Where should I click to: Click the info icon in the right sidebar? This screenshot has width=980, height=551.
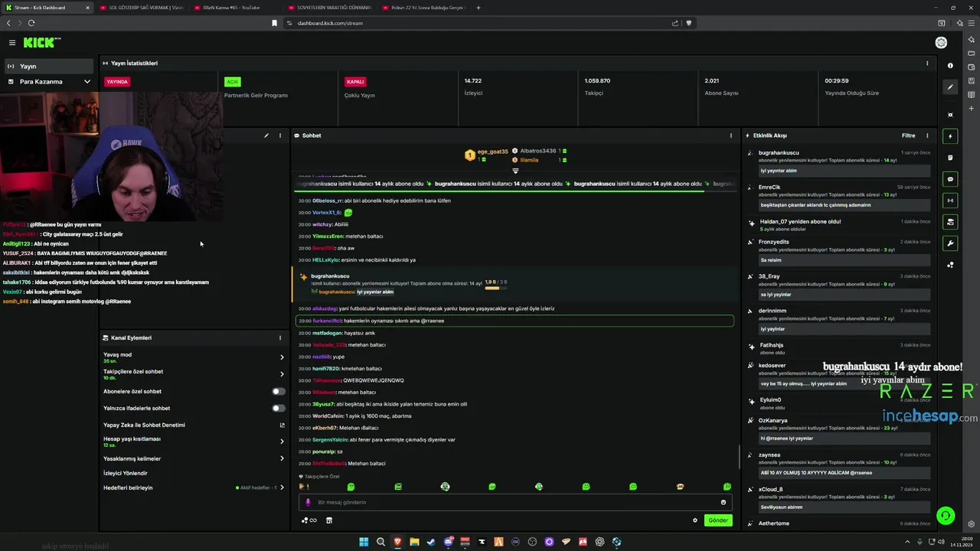coord(950,66)
